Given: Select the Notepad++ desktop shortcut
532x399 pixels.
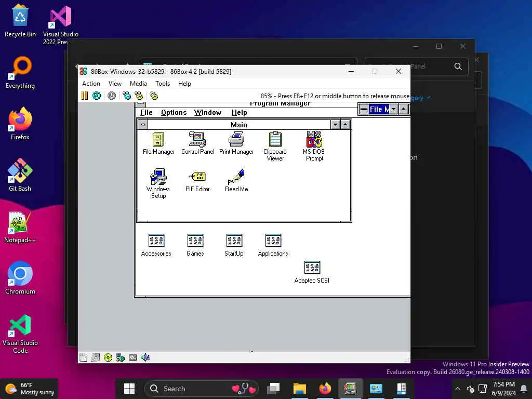Looking at the screenshot, I should tap(20, 227).
